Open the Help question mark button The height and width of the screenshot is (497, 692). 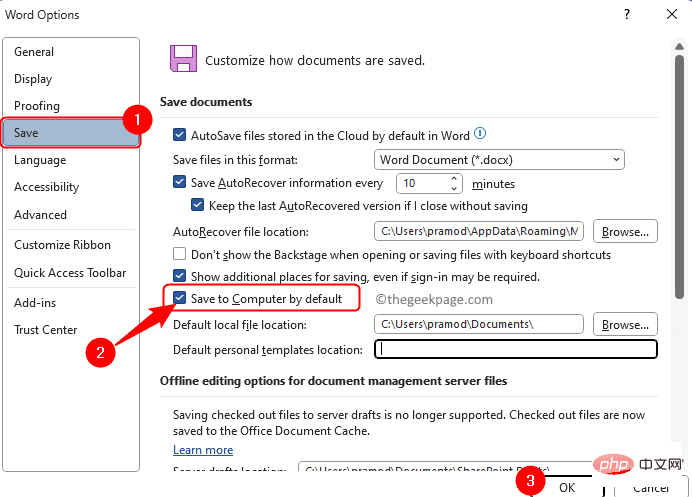pos(627,15)
